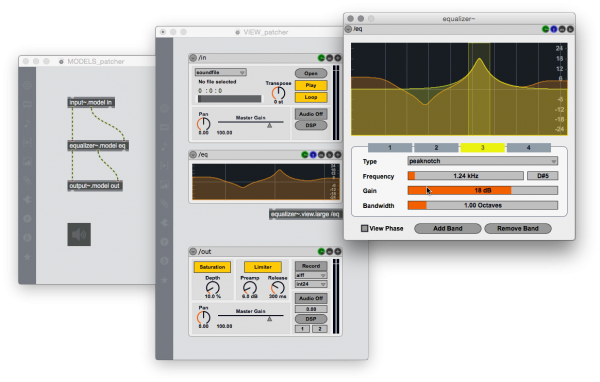Click the green icon in equalizer~ window header
600x382 pixels.
tap(546, 29)
